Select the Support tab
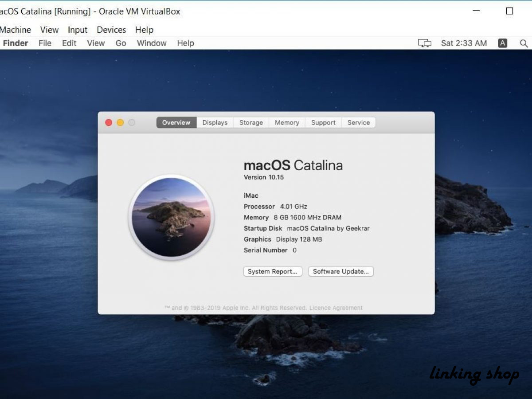The image size is (532, 399). 323,122
